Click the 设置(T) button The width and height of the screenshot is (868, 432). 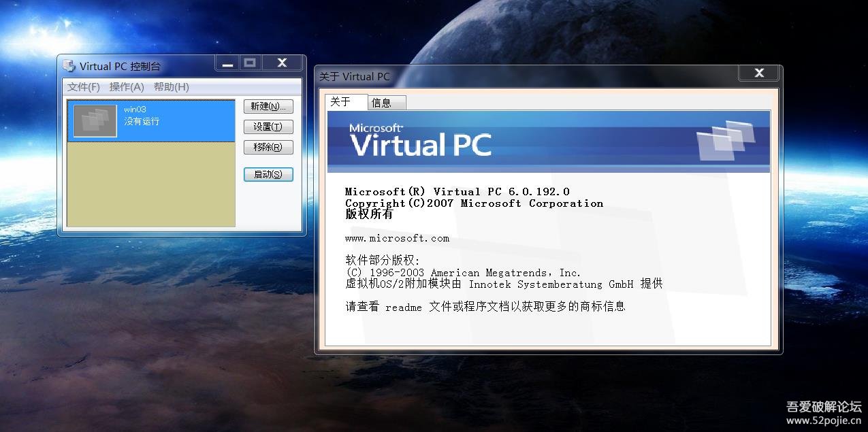tap(268, 127)
